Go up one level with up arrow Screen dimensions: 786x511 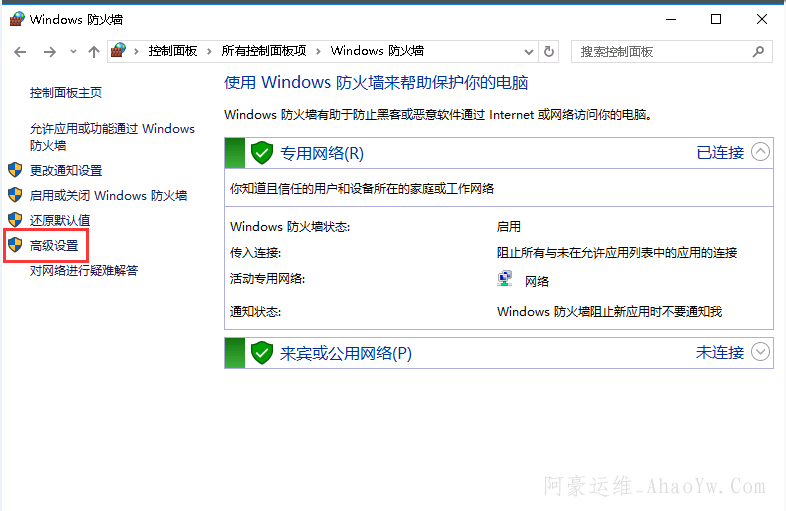(x=94, y=52)
